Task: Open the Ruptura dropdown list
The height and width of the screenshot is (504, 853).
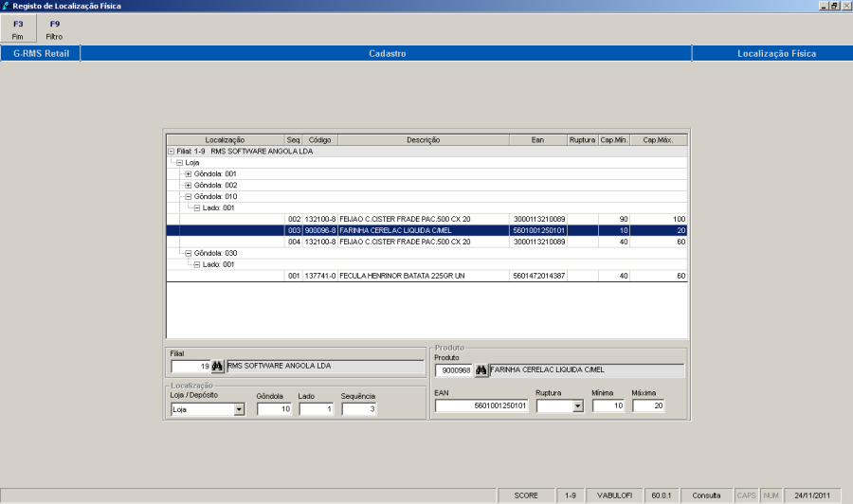Action: [x=577, y=406]
